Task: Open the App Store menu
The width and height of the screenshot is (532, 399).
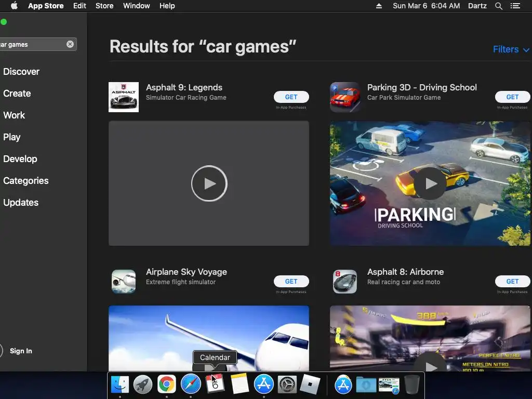Action: click(x=46, y=6)
